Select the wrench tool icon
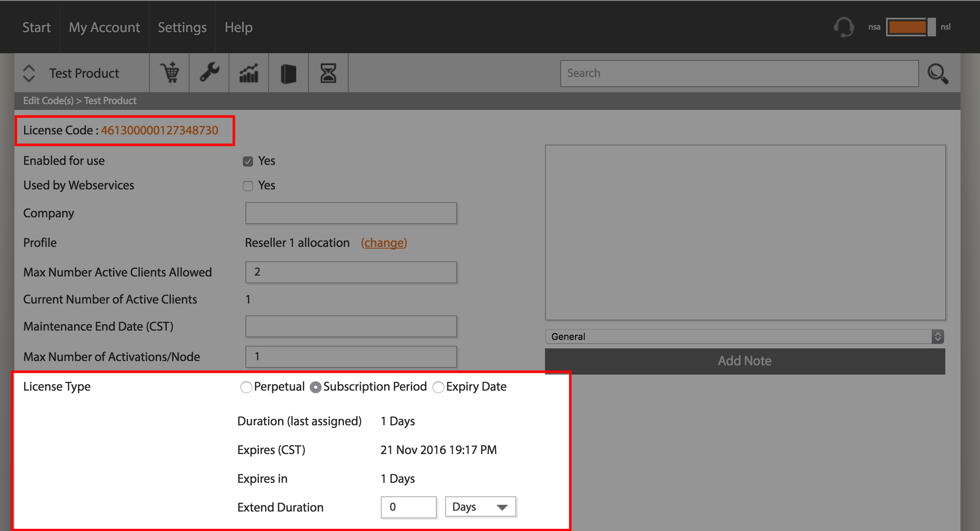 click(209, 73)
